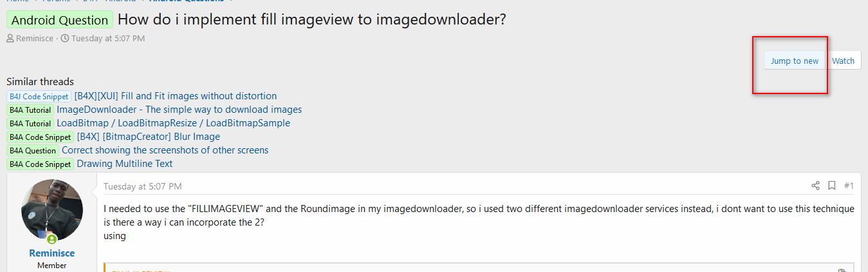Open the BitmapCreator Blur Image thread

tap(148, 137)
